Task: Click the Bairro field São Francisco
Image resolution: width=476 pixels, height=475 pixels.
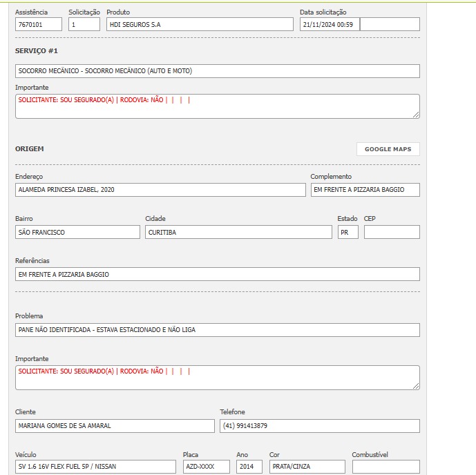Action: [77, 232]
